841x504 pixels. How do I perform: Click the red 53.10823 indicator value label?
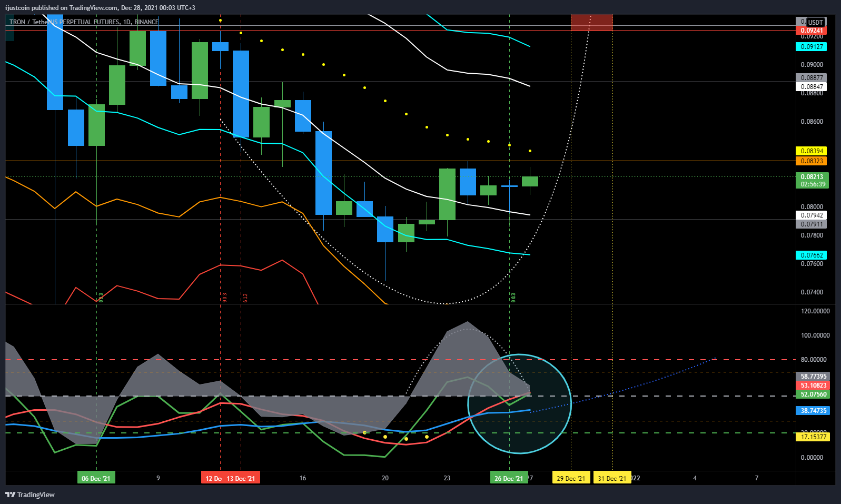(x=814, y=386)
